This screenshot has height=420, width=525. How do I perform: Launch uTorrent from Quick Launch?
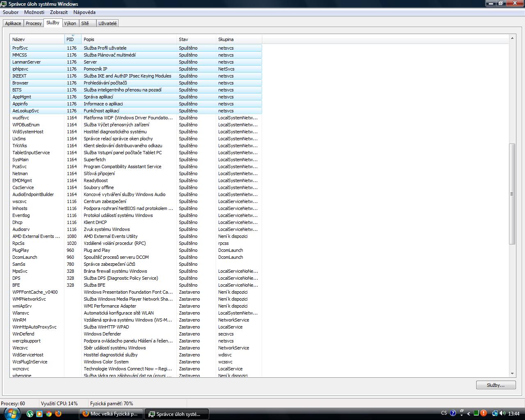(30, 413)
